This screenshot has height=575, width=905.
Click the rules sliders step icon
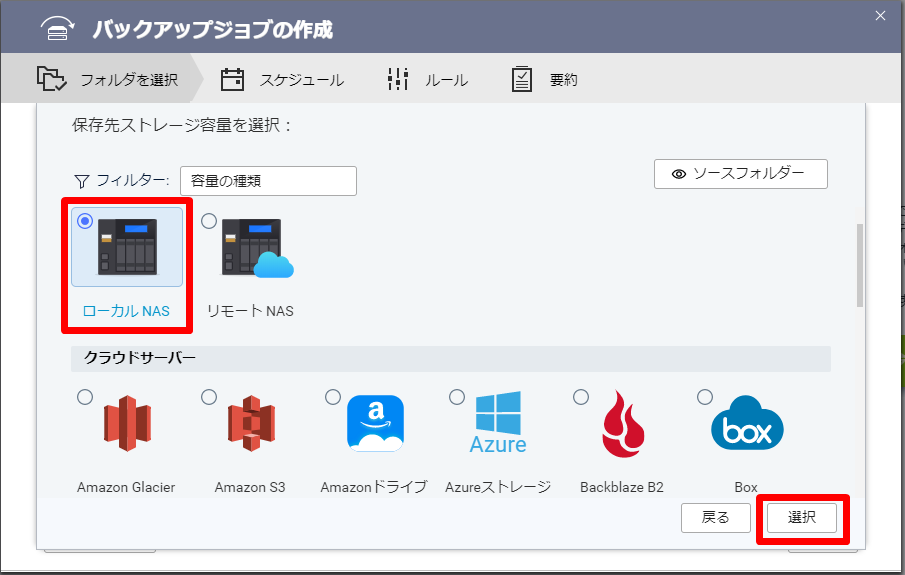(398, 79)
